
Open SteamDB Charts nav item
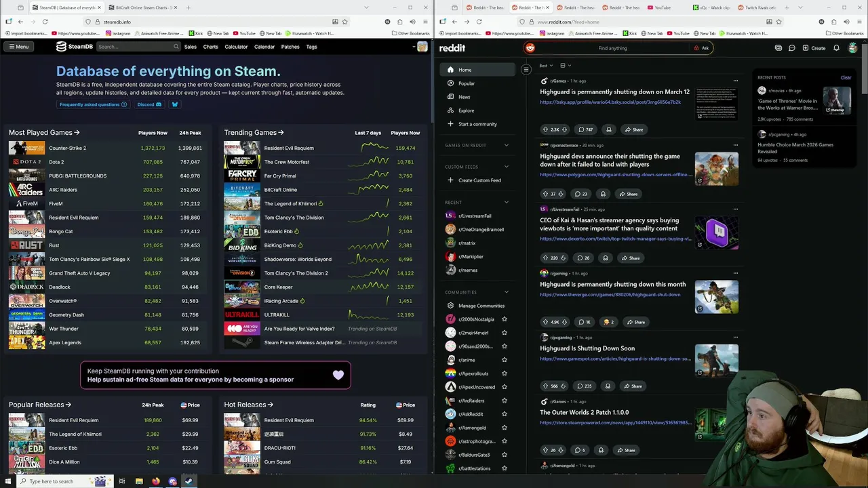211,47
